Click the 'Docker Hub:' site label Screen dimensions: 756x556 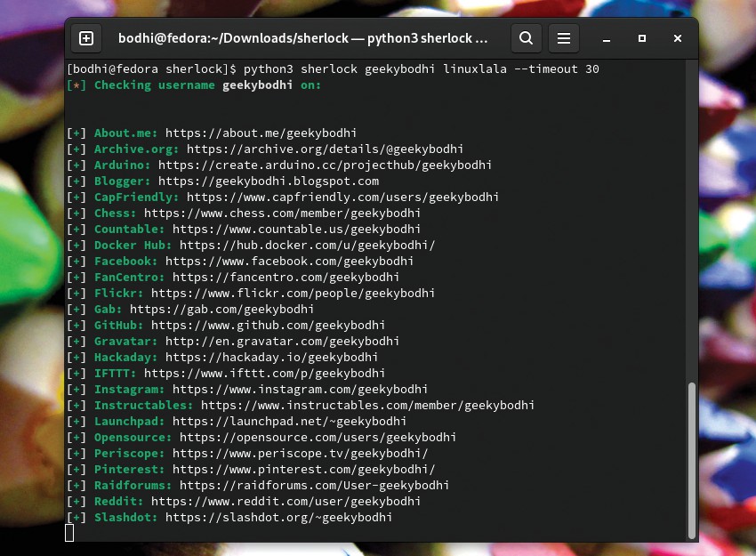[x=133, y=245]
